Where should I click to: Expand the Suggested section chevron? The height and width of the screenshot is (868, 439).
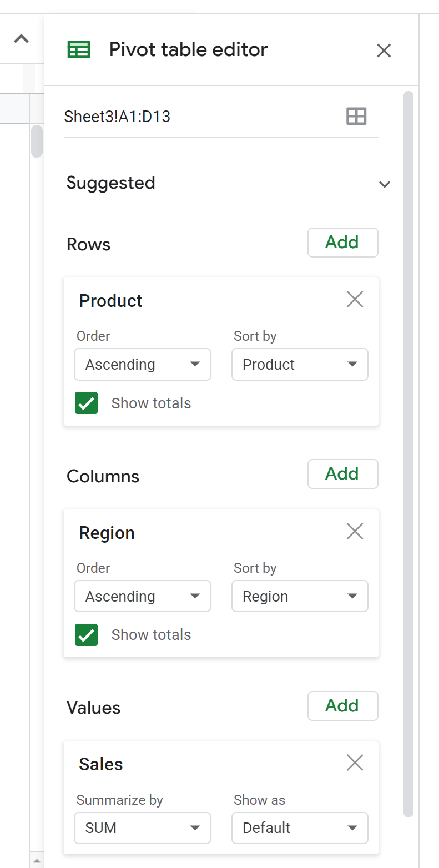click(385, 184)
